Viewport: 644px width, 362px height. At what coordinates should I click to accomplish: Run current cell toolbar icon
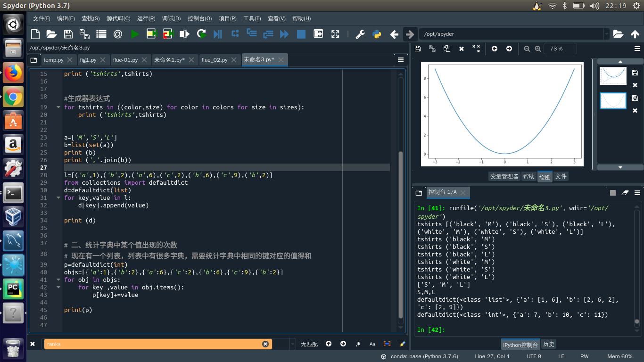(x=151, y=34)
